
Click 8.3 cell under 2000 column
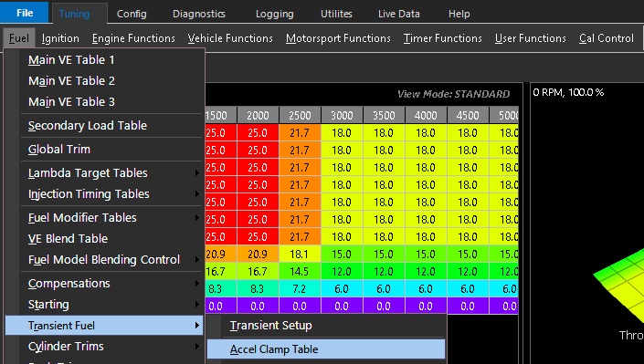point(258,289)
